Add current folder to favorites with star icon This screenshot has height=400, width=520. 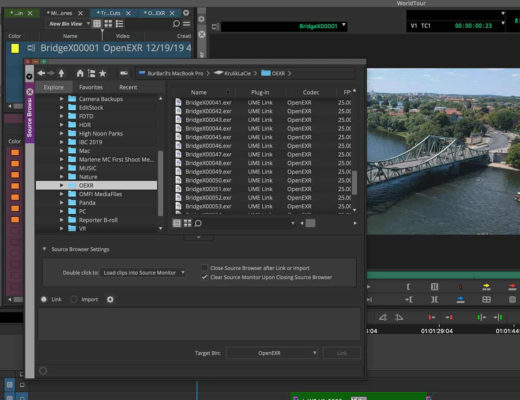click(103, 73)
